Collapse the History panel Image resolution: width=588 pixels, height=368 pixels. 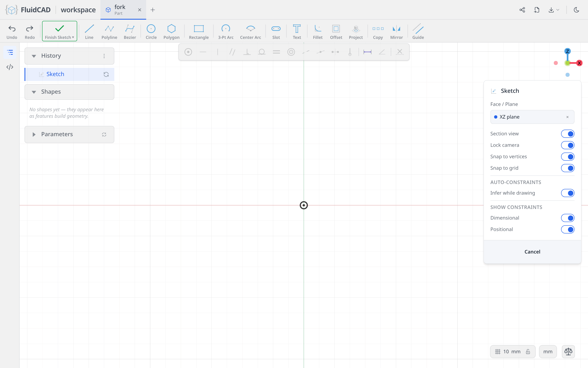(x=34, y=56)
